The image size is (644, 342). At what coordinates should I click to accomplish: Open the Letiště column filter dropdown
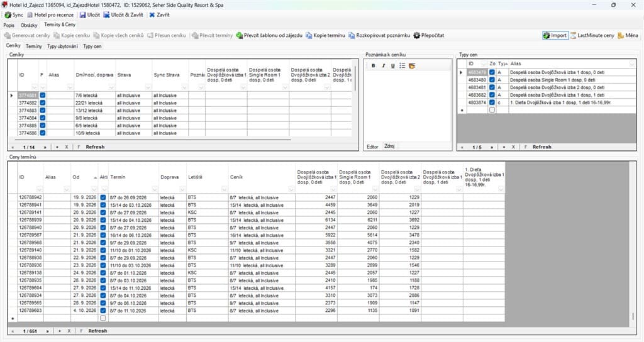pos(224,189)
